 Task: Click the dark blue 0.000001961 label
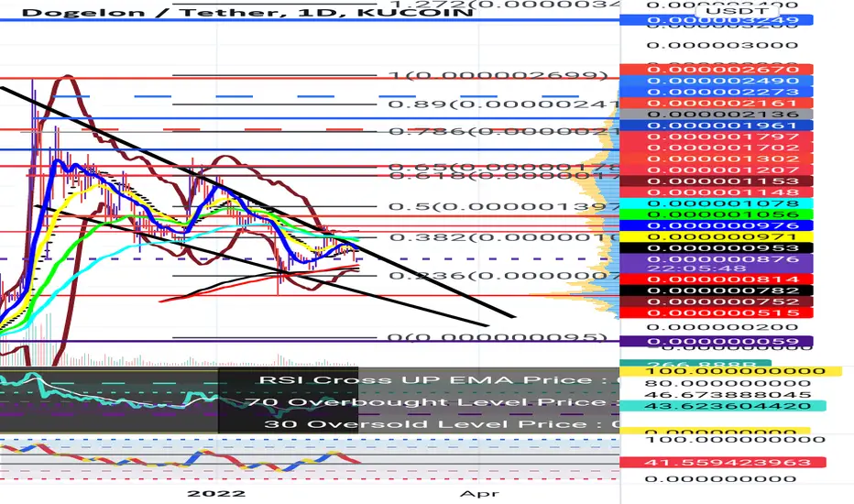[717, 126]
